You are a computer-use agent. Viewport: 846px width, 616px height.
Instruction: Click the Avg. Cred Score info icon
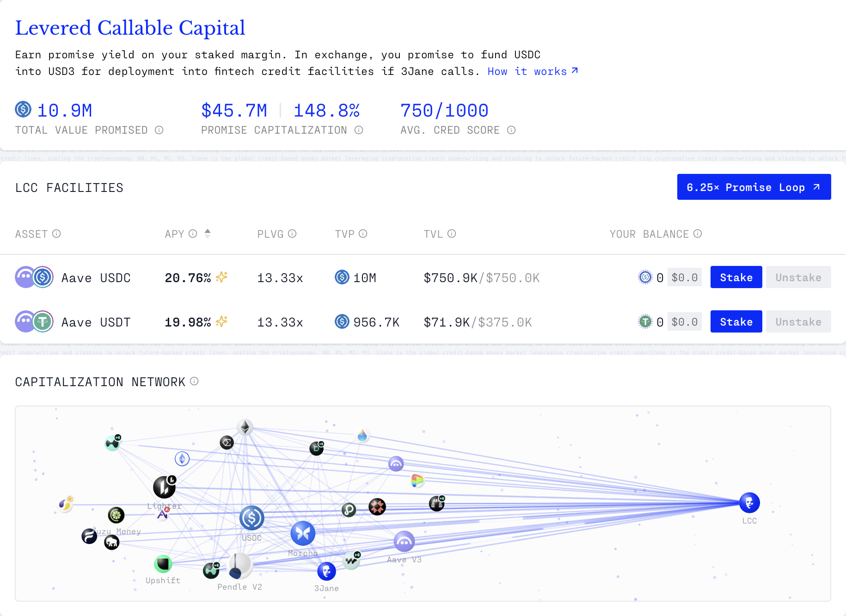[511, 130]
